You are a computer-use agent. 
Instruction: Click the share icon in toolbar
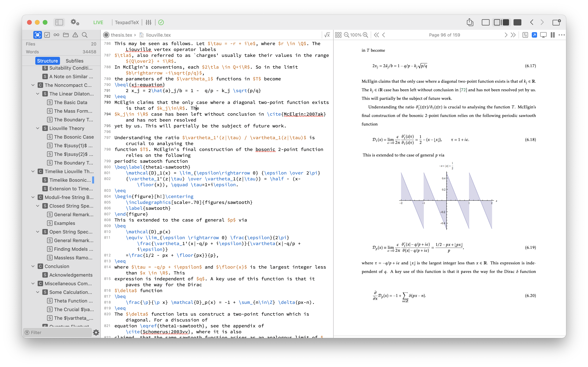tap(470, 22)
